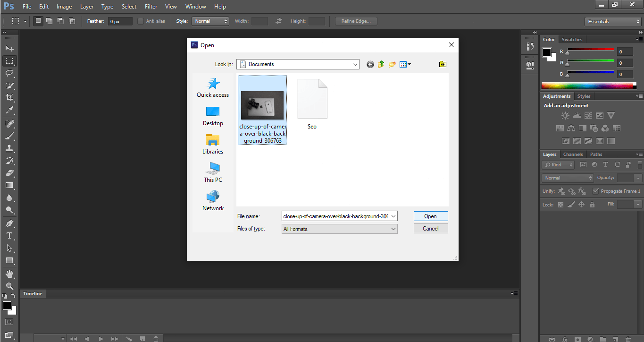Select the Healing Brush tool
Screen dimensions: 644x342
9,124
